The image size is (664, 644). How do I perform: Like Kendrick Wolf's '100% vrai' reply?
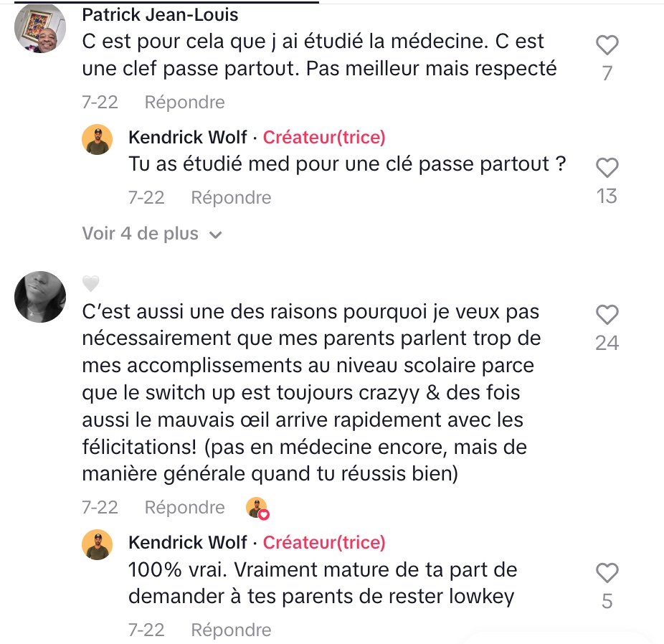coord(607,573)
